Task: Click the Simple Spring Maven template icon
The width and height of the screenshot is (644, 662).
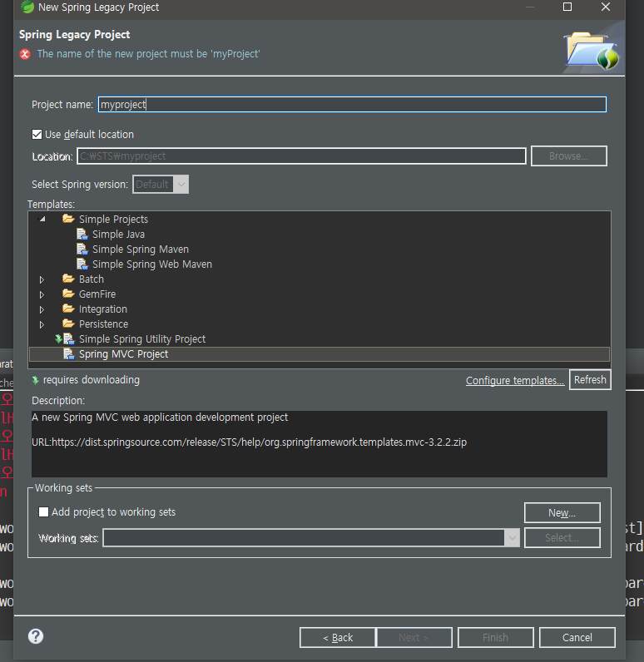Action: point(82,249)
